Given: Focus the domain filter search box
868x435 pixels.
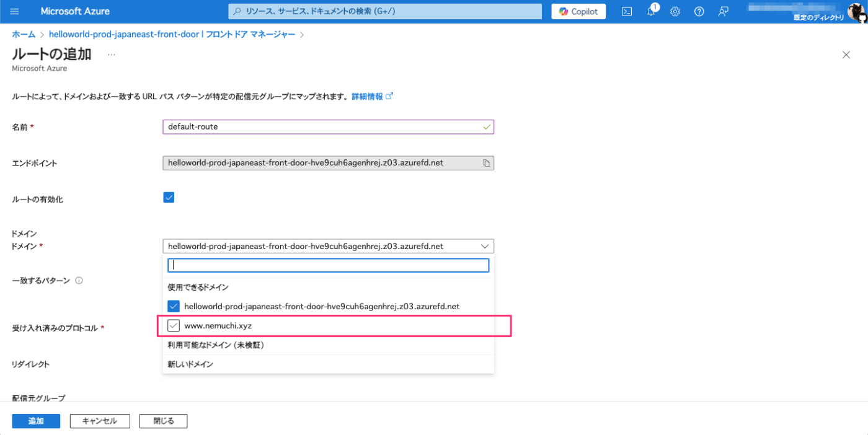Looking at the screenshot, I should pyautogui.click(x=329, y=265).
